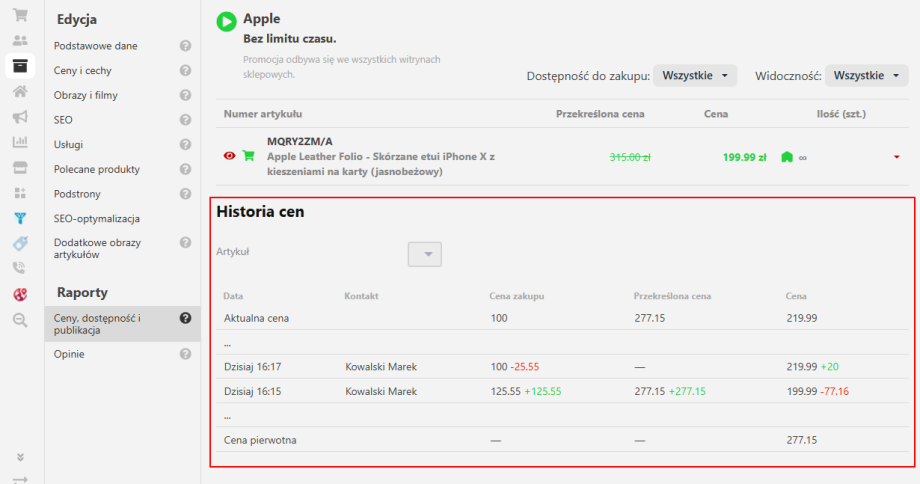Click the Numer artykułu column header

(x=263, y=114)
